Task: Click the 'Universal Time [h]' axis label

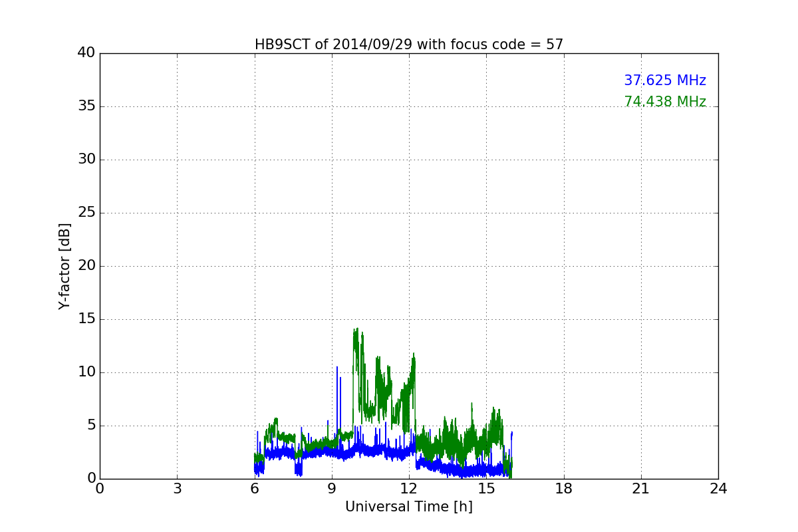Action: (409, 507)
